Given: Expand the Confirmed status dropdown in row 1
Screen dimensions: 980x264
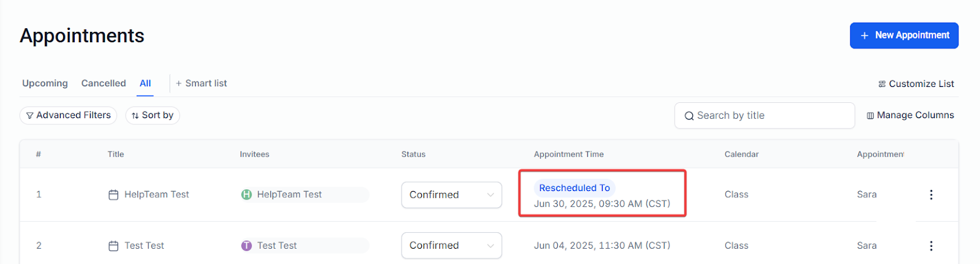Looking at the screenshot, I should pyautogui.click(x=451, y=195).
